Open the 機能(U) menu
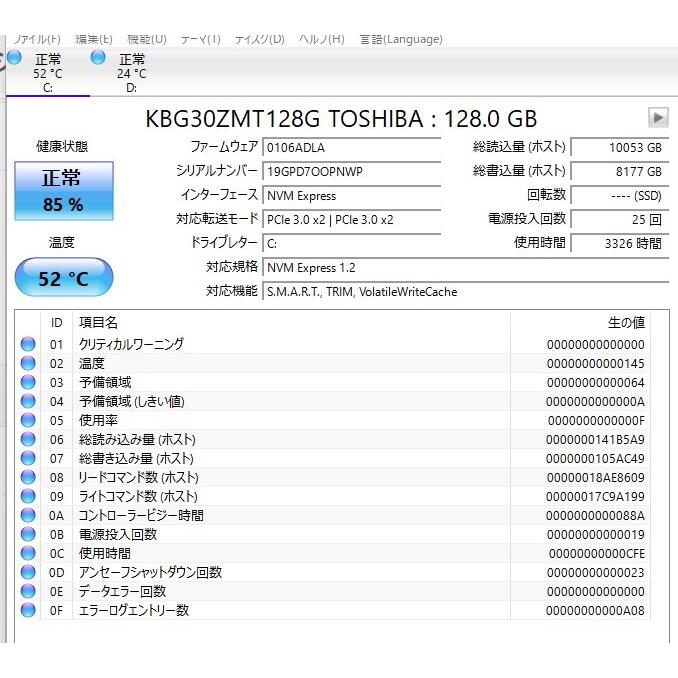678x678 pixels. coord(147,39)
